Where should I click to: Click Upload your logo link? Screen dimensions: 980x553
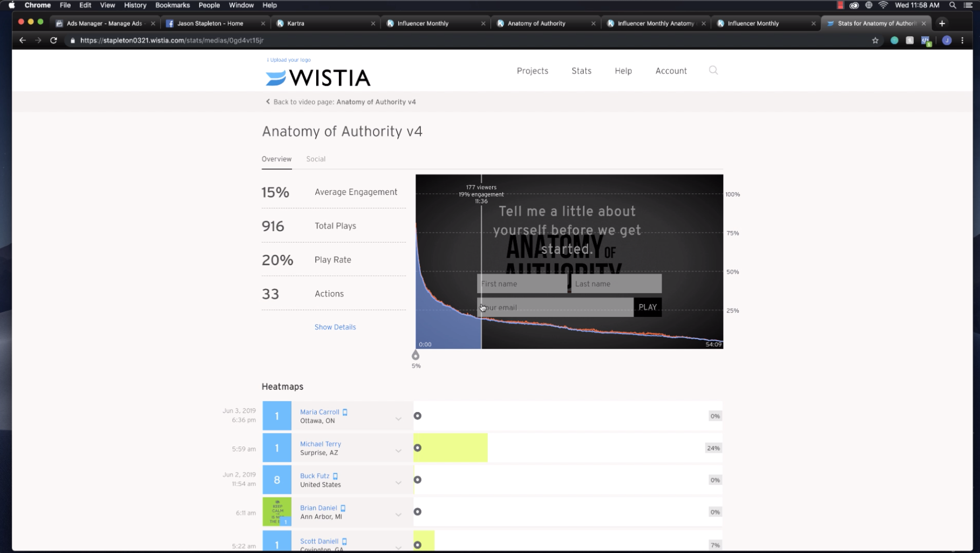[x=289, y=60]
